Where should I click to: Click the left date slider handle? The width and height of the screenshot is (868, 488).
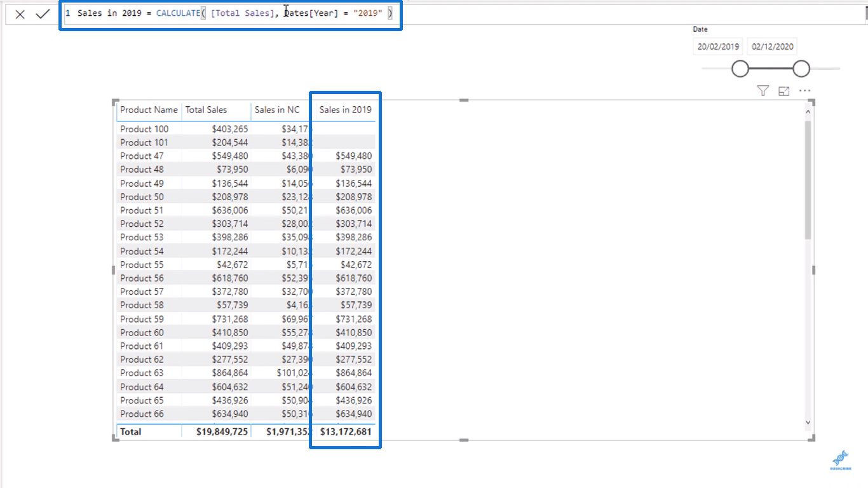pos(740,69)
